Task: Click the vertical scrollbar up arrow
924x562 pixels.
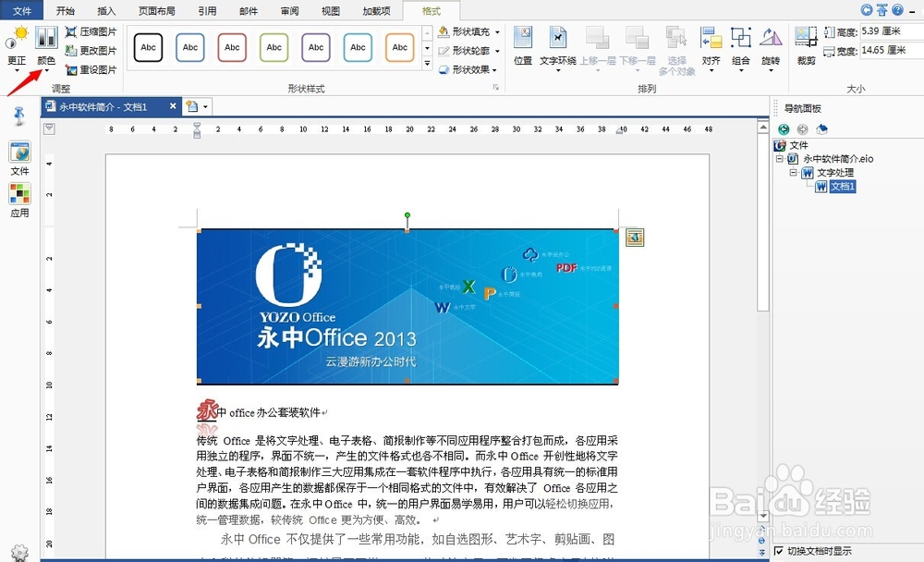Action: 763,128
